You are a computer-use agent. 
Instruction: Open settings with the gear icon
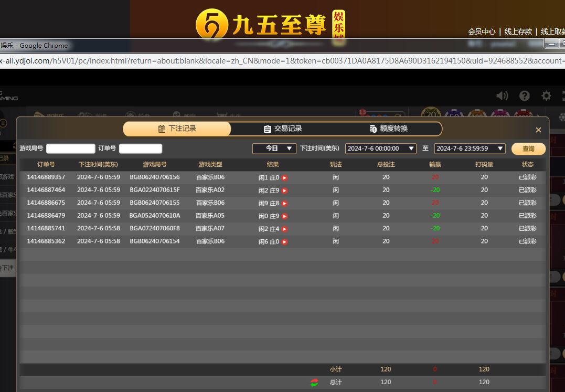pyautogui.click(x=546, y=96)
